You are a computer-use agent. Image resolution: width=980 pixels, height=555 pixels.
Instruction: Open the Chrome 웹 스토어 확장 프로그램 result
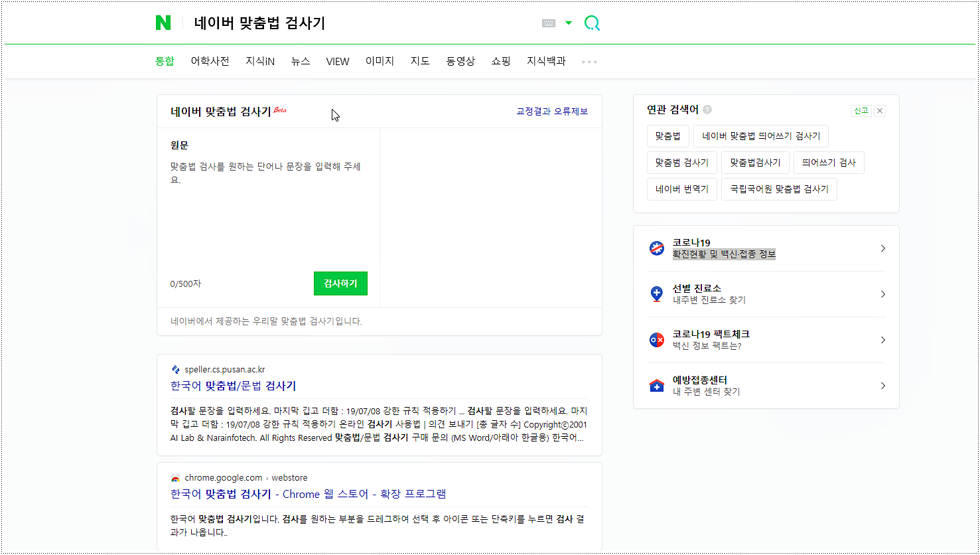click(308, 494)
